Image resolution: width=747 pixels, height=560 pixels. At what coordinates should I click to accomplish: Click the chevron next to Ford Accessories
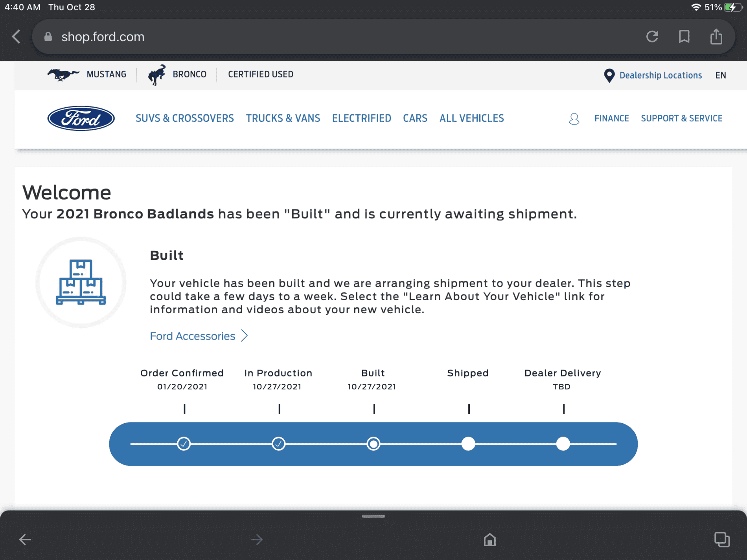point(245,336)
